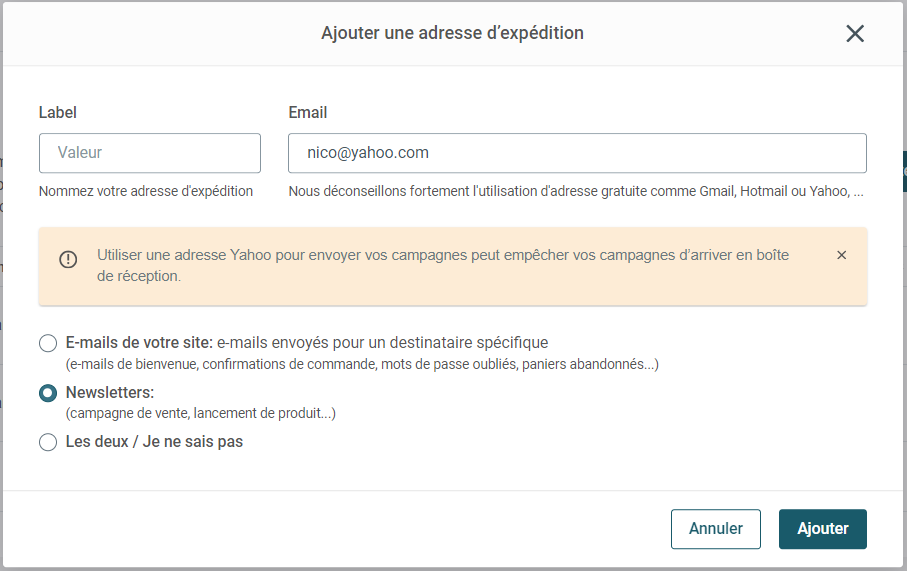Click the Yahoo campaign warning message text

(x=443, y=266)
